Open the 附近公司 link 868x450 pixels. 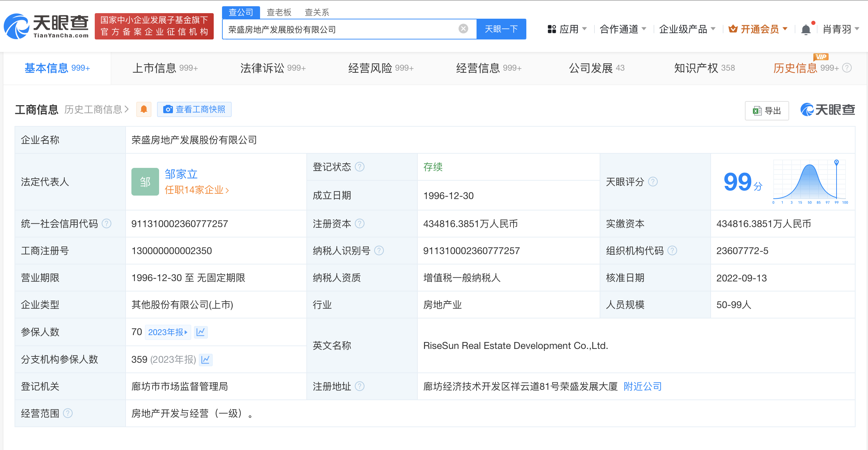pyautogui.click(x=642, y=386)
